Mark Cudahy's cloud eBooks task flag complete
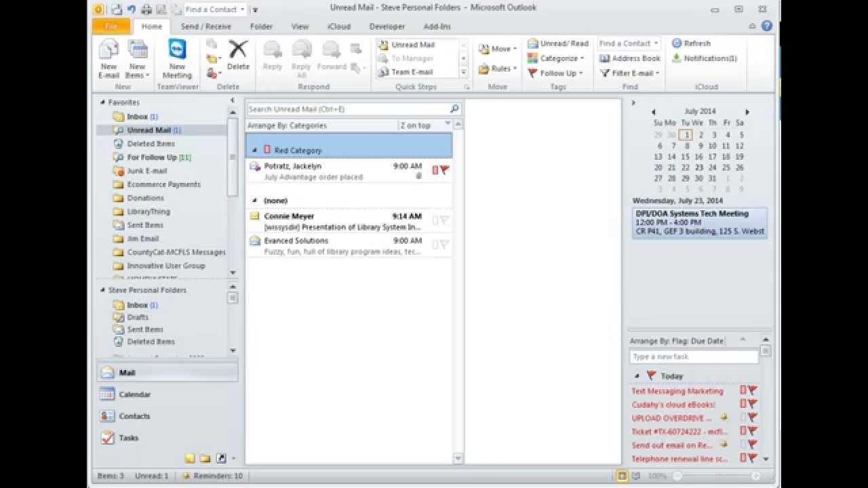The height and width of the screenshot is (488, 868). coord(752,405)
